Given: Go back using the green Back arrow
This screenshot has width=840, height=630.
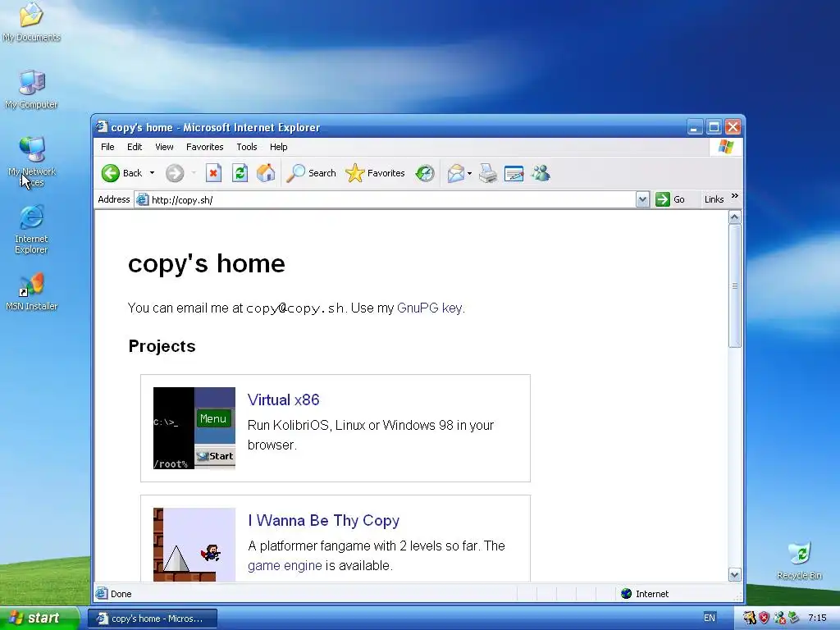Looking at the screenshot, I should point(121,173).
